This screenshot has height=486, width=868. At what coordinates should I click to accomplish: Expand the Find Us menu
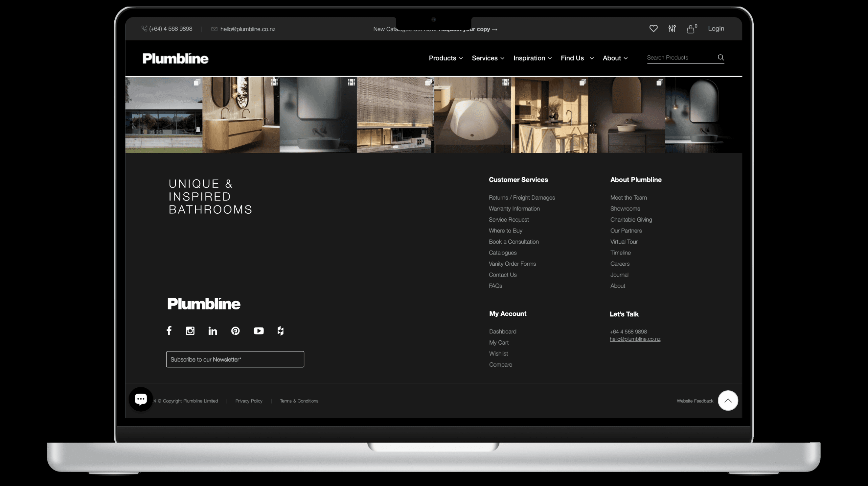pos(577,58)
